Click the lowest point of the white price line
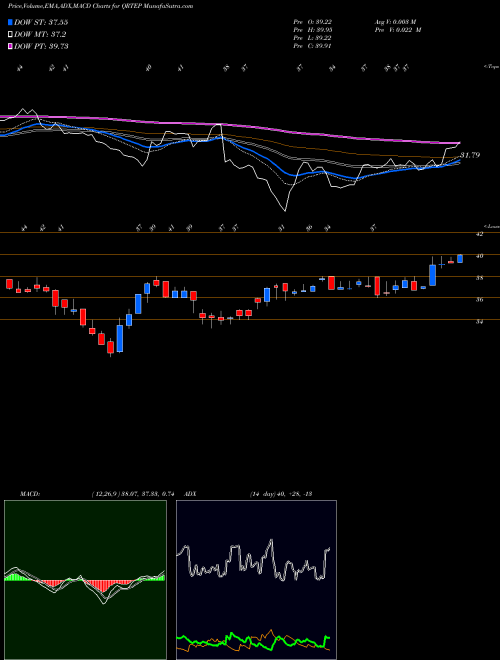500x660 pixels. [285, 210]
